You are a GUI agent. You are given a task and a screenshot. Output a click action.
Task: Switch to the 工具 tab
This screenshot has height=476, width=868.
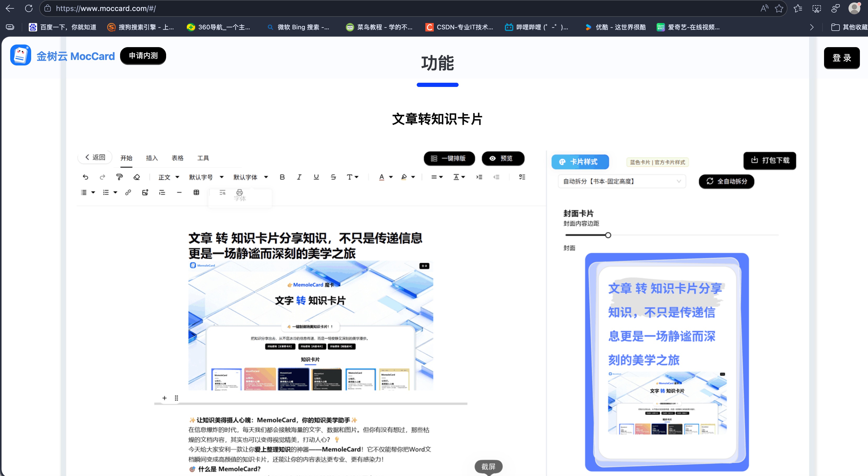(203, 158)
